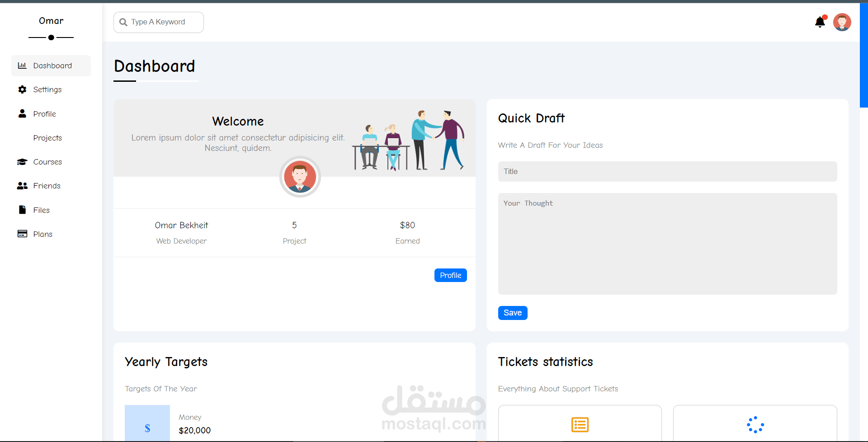Open Friends via the people icon

coord(22,186)
